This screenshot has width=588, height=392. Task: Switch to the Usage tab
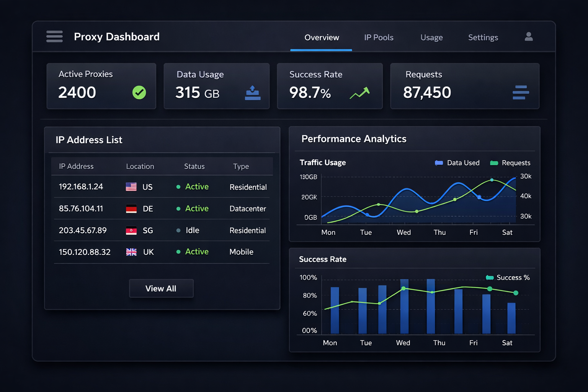(x=431, y=37)
